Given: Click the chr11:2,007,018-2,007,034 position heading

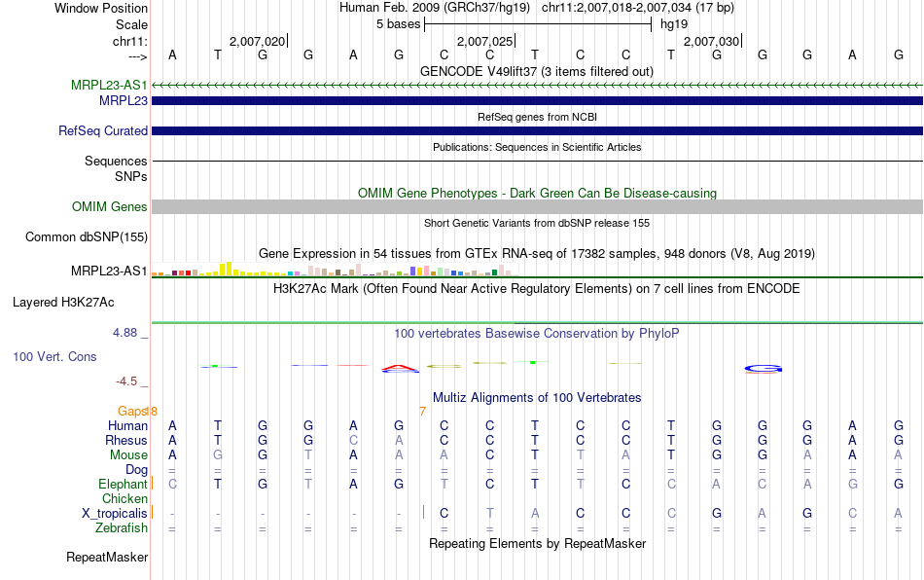Looking at the screenshot, I should (638, 8).
